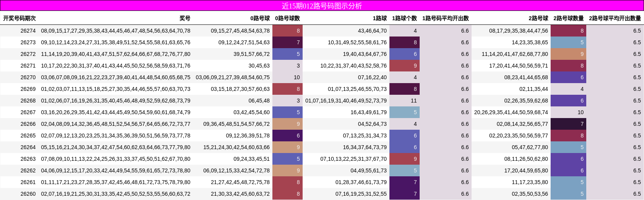
Task: Select winning numbers starting 01,11,17,21 for issue 26261
Action: coord(115,182)
